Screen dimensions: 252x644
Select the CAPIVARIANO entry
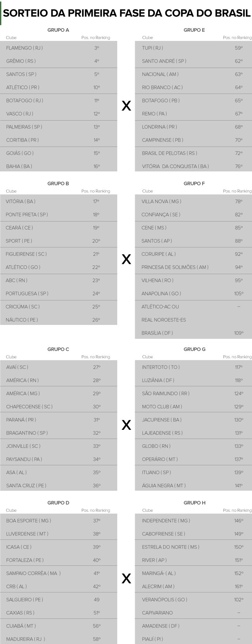(157, 613)
